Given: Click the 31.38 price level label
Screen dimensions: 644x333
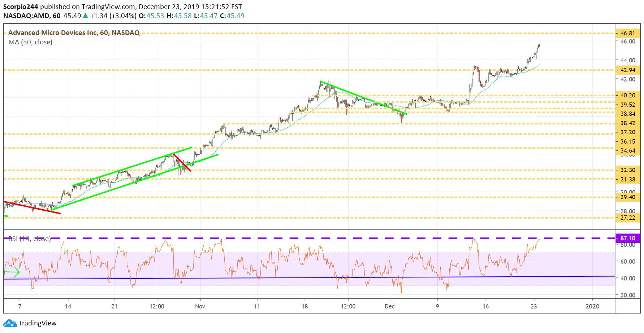Looking at the screenshot, I should tap(628, 179).
